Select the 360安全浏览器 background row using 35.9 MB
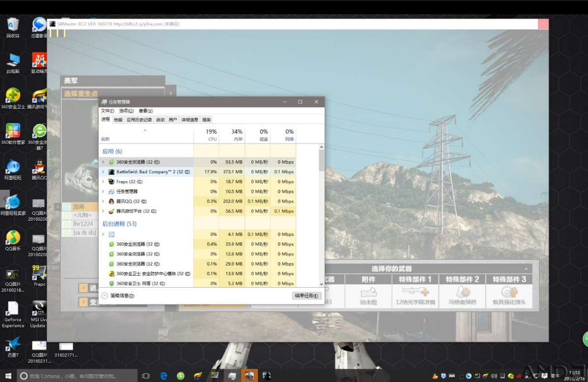This screenshot has height=382, width=588. 197,244
